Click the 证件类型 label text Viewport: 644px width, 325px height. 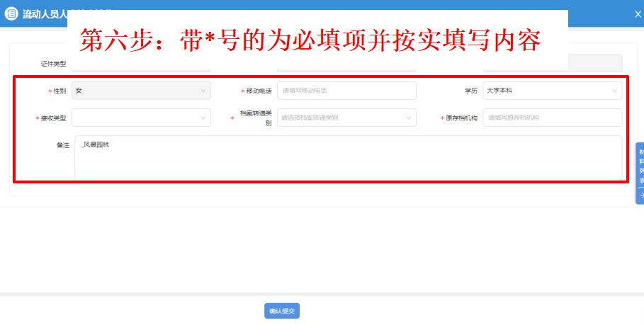click(53, 64)
